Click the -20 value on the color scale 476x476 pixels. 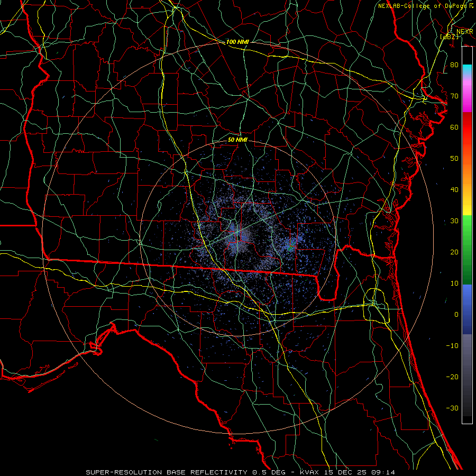click(x=452, y=377)
